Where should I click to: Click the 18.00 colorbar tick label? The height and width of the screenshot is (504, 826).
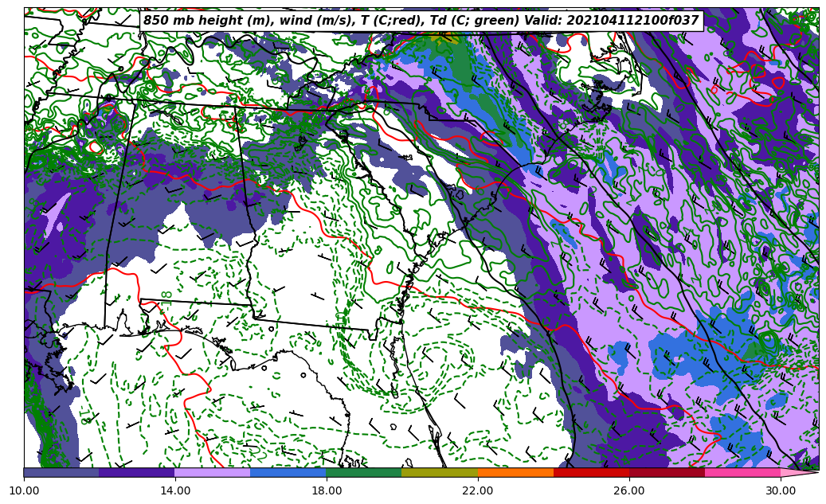click(327, 490)
